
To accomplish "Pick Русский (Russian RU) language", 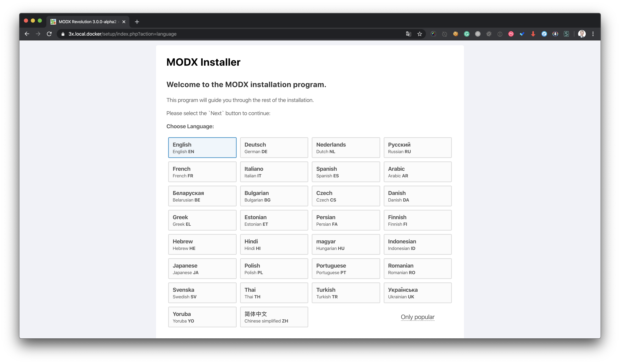I will click(x=418, y=147).
